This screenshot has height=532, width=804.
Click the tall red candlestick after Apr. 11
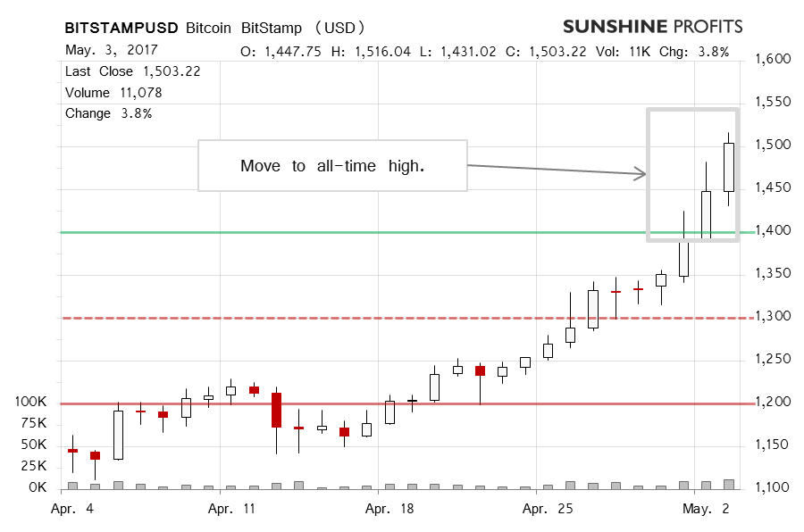[x=277, y=410]
